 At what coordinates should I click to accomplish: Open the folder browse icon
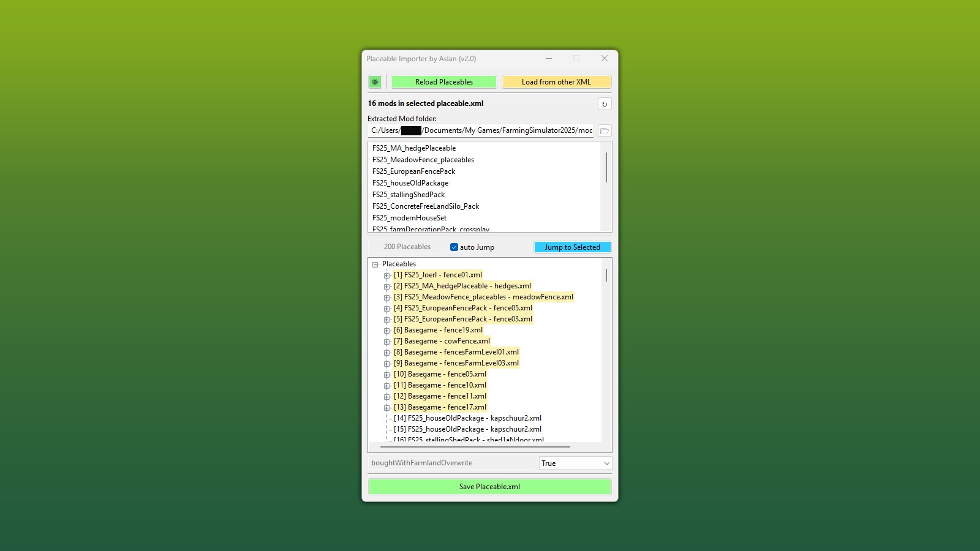point(604,130)
